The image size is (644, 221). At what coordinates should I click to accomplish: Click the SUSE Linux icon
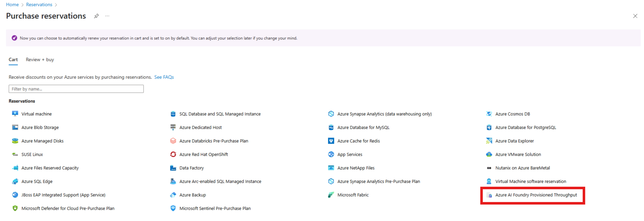pyautogui.click(x=15, y=154)
